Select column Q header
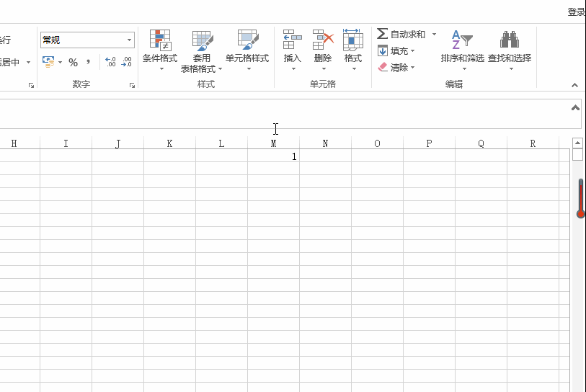Viewport: 586px width, 392px height. point(481,143)
